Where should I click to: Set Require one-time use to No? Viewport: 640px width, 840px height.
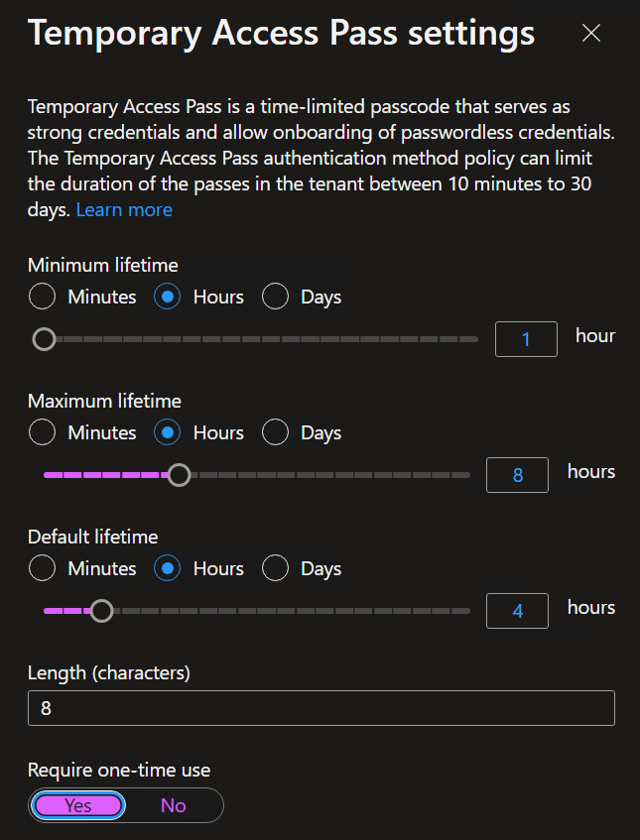tap(174, 805)
